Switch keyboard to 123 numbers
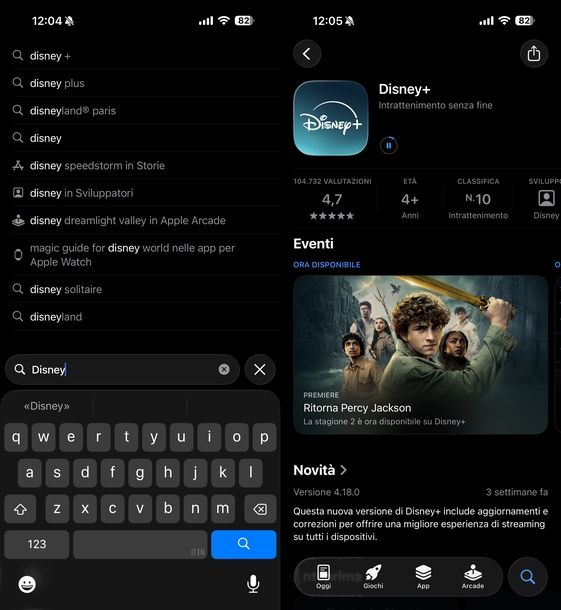 [x=37, y=544]
